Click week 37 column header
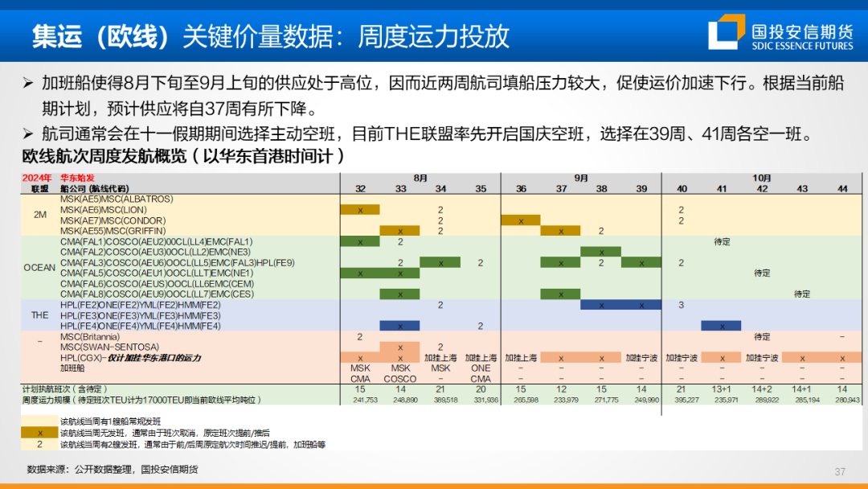The height and width of the screenshot is (489, 868). (561, 189)
